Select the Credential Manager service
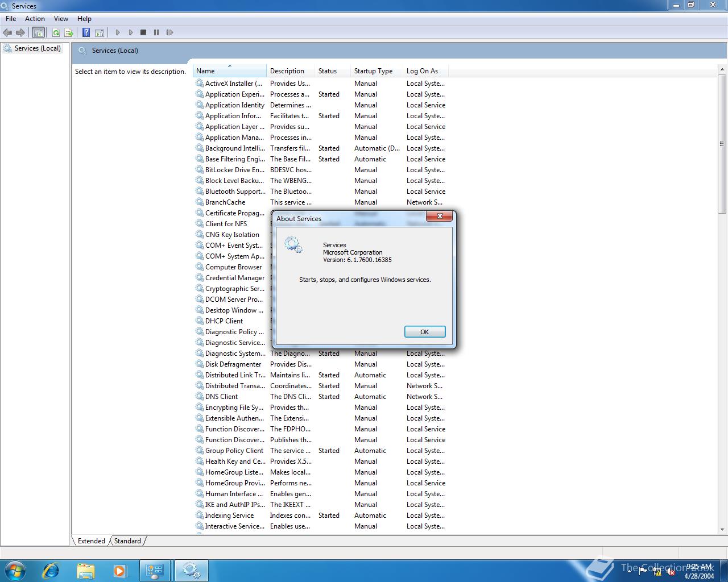This screenshot has height=582, width=728. tap(235, 277)
